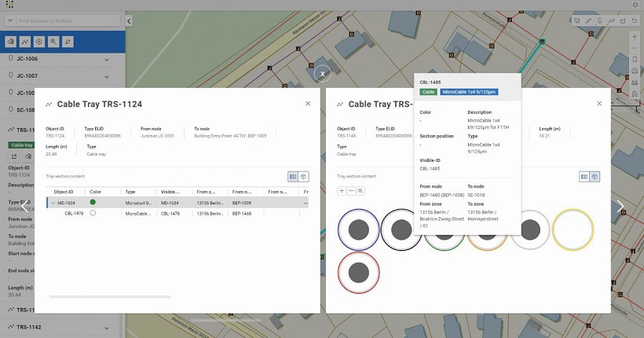Toggle table view in the right cable tray panel
The image size is (644, 338).
pyautogui.click(x=584, y=177)
